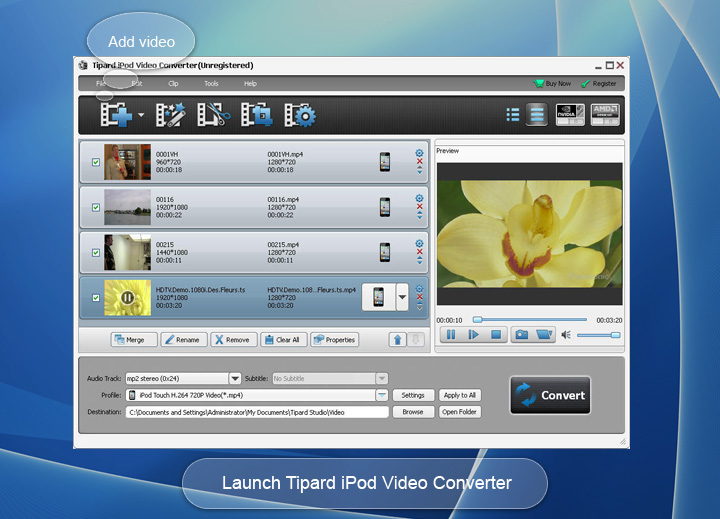Move selected item up arrow
The height and width of the screenshot is (519, 720).
[x=398, y=340]
